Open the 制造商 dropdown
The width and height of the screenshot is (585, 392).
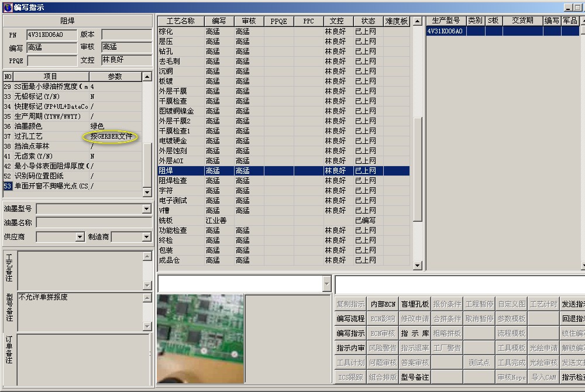coord(147,237)
